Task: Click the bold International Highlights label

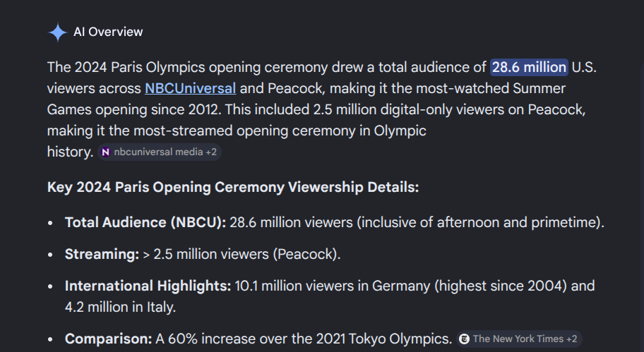Action: pos(148,286)
